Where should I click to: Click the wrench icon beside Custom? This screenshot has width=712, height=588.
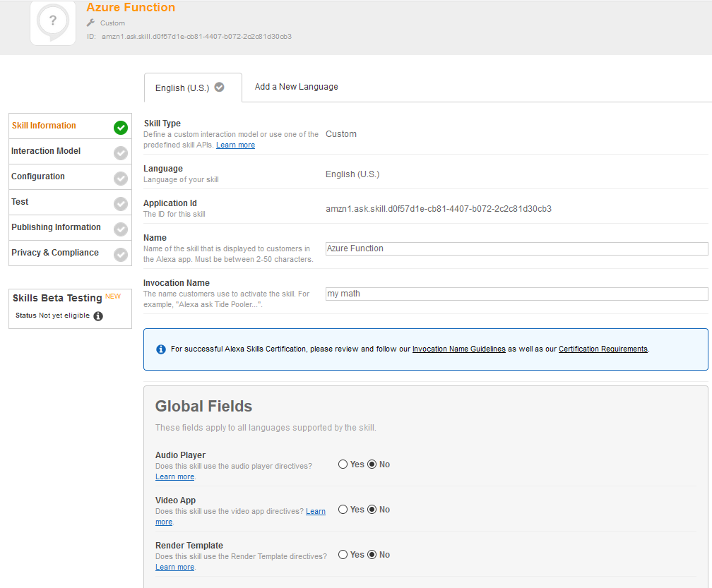click(91, 23)
